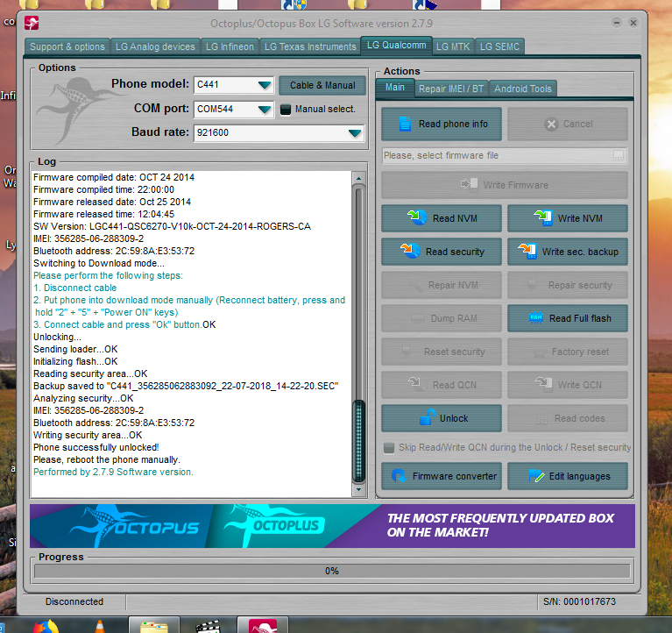The image size is (672, 633).
Task: Click the log scroll down arrow
Action: [358, 489]
